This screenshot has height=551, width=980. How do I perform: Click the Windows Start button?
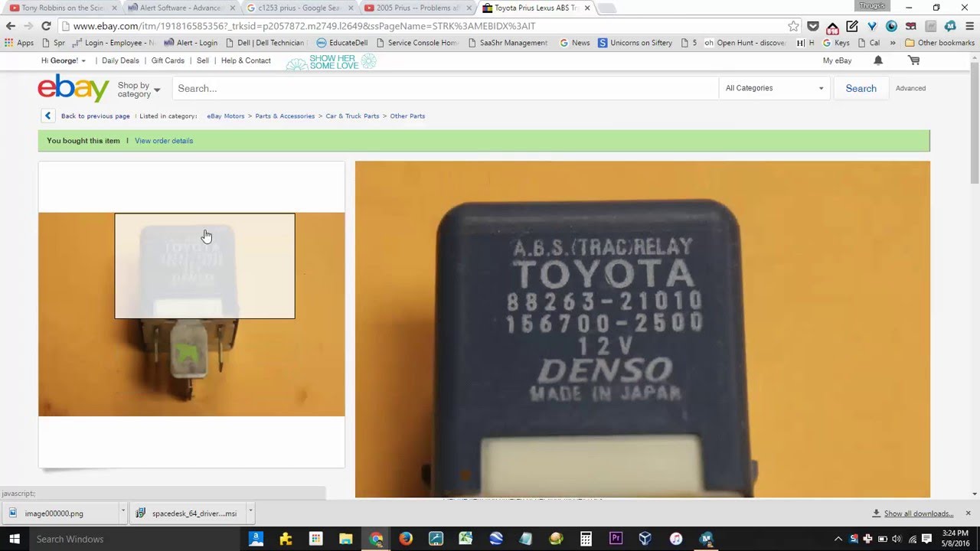click(15, 539)
